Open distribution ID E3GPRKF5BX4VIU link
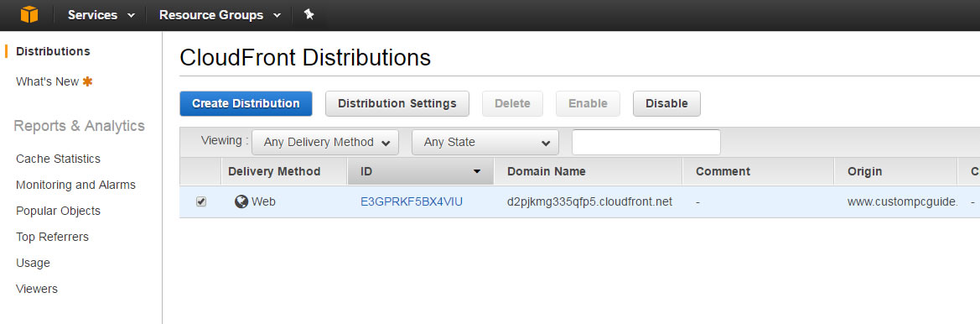 point(412,201)
